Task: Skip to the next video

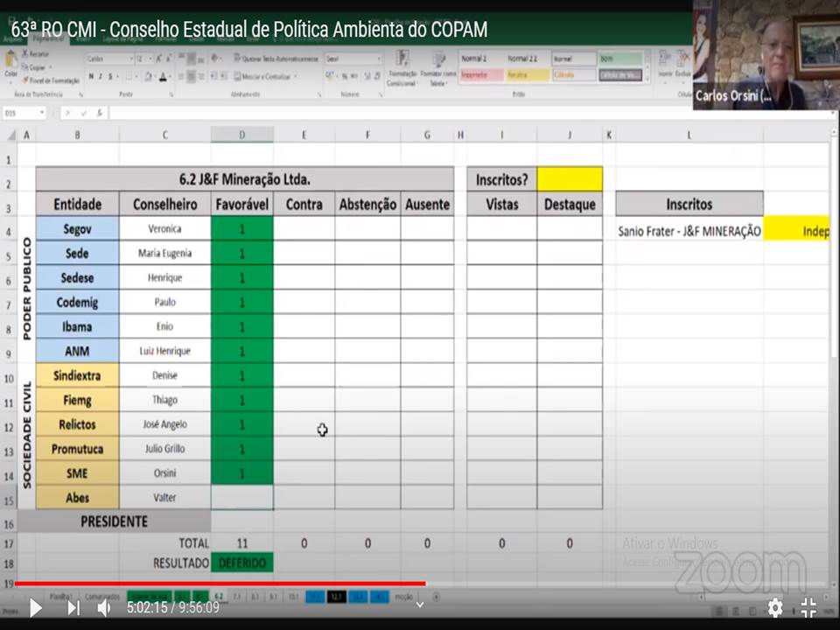Action: [x=74, y=607]
